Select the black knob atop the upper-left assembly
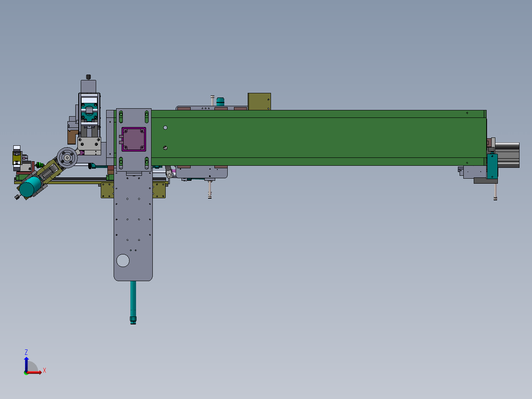Screen dimensions: 532x399 (88, 77)
